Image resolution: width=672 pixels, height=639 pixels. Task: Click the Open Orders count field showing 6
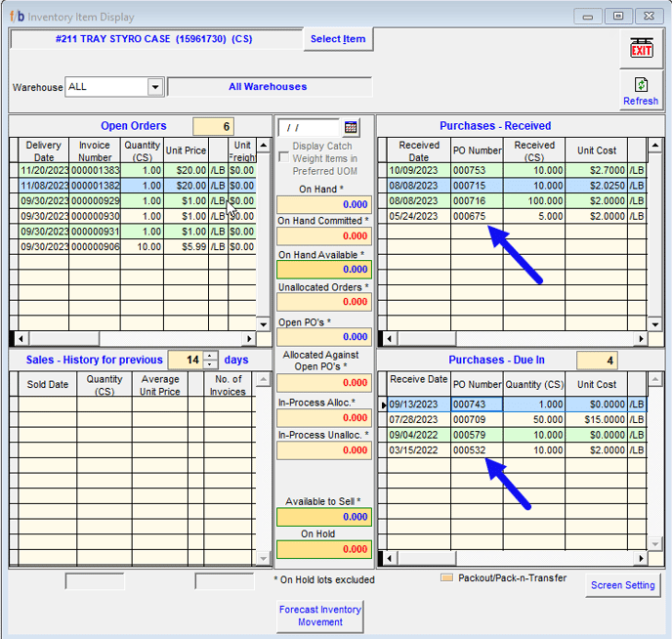(213, 126)
